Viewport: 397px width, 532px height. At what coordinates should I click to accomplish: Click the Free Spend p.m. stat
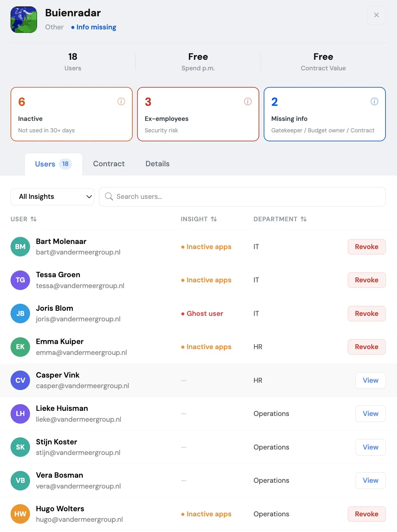click(198, 62)
